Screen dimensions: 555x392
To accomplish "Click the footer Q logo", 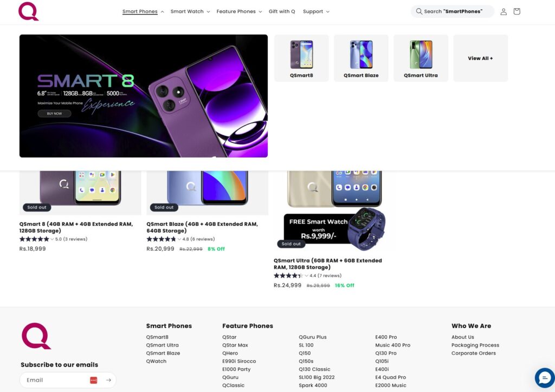I will point(36,336).
